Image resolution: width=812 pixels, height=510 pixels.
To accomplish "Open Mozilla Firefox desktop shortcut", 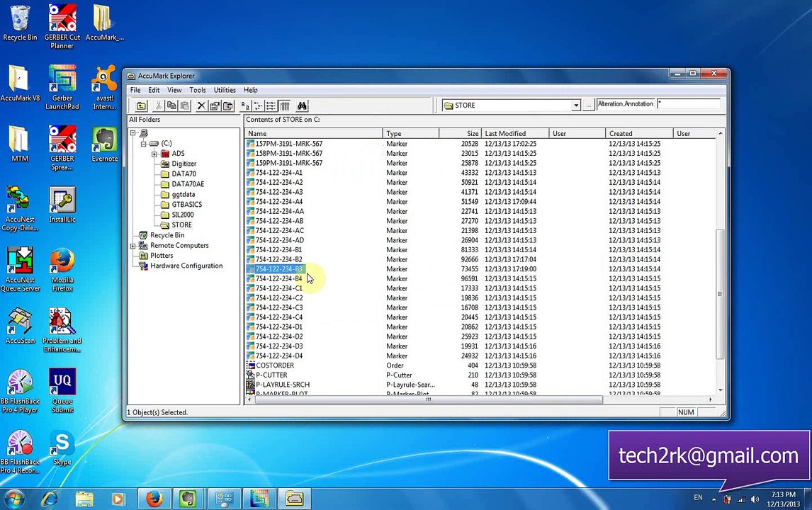I will tap(62, 269).
